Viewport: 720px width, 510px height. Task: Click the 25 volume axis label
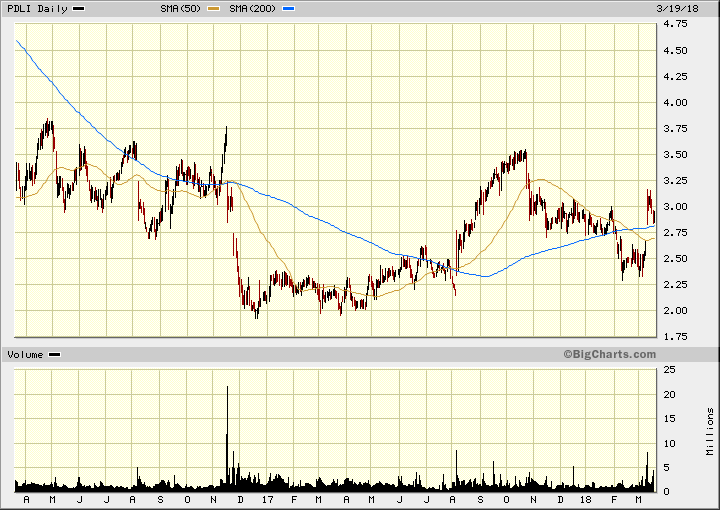click(x=669, y=370)
